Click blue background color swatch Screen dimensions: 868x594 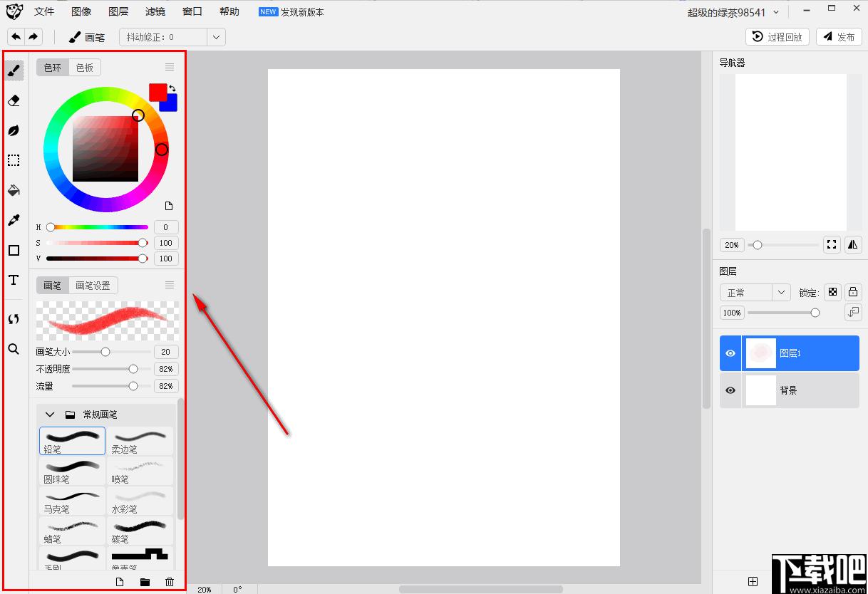(171, 105)
